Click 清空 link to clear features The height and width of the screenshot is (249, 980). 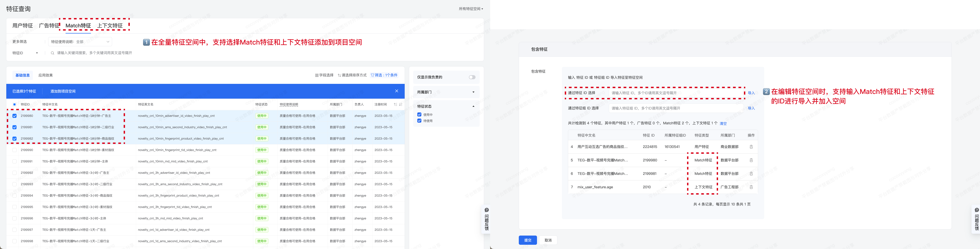click(x=723, y=123)
